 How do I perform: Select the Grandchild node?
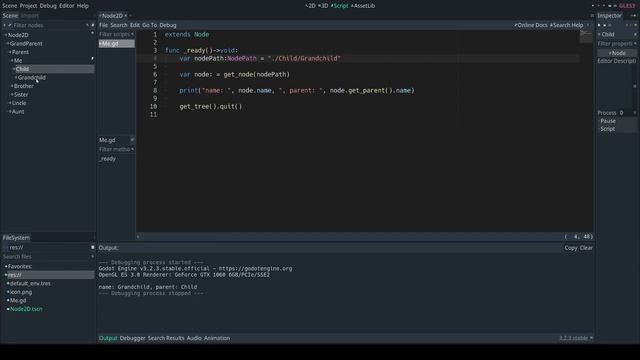point(31,78)
